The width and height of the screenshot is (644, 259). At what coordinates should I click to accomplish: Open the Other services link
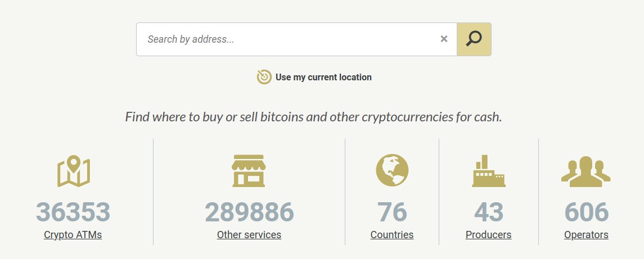pyautogui.click(x=249, y=235)
